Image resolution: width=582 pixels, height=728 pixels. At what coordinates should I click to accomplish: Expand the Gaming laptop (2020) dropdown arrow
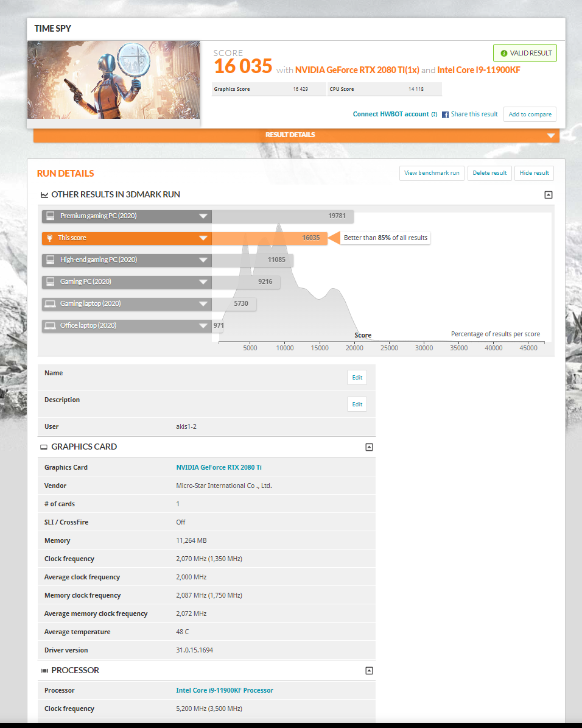tap(203, 303)
